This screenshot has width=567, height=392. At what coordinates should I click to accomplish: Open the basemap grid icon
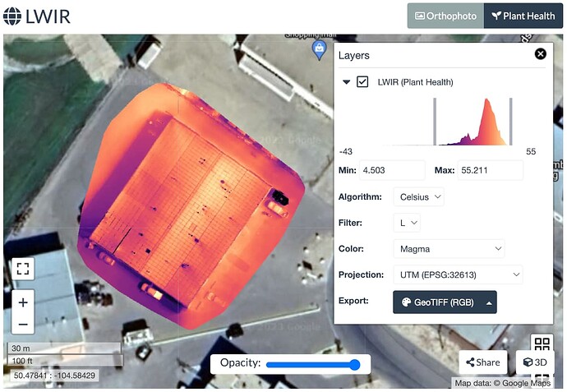coord(542,344)
